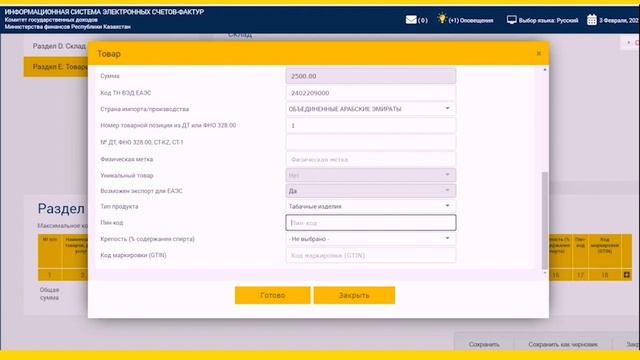
Task: Click the Сумма field showing 2500.00
Action: [371, 76]
